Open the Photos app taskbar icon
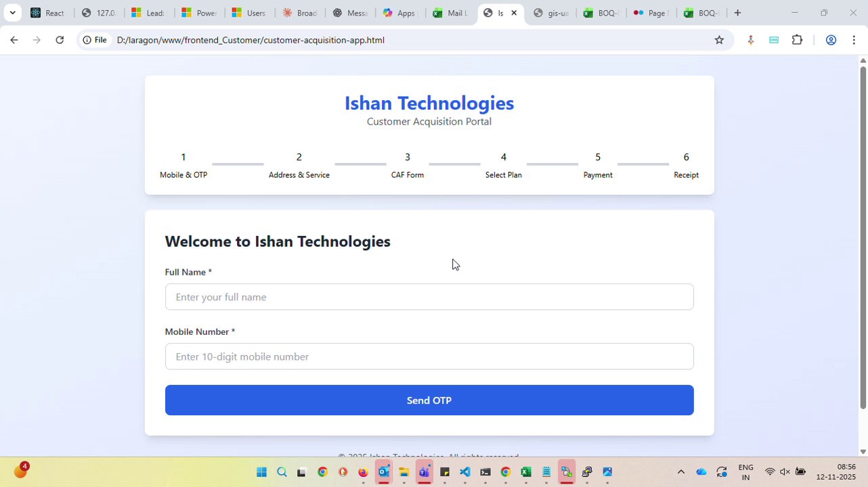 607,472
